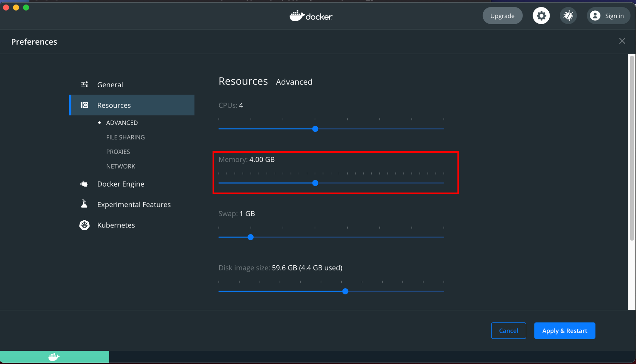
Task: Open the PROXIES subsection
Action: (x=118, y=152)
